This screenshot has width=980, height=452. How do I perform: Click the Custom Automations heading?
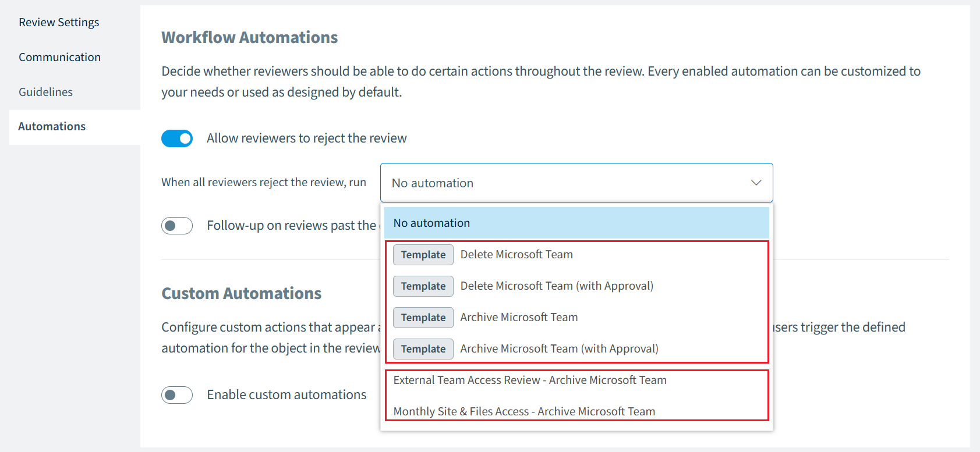pos(241,293)
